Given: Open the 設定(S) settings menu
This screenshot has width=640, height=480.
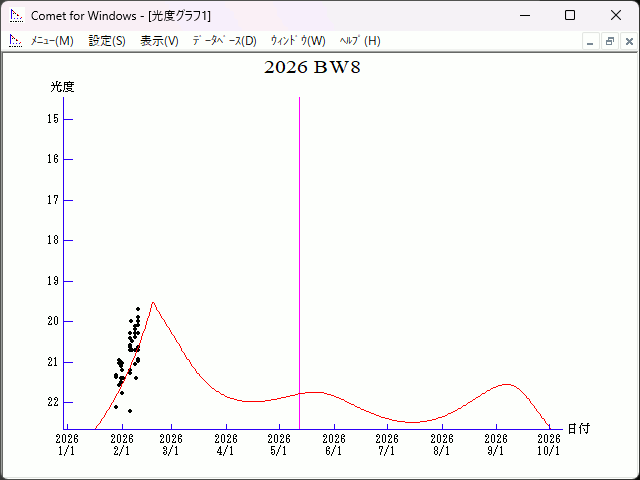Looking at the screenshot, I should (x=107, y=41).
